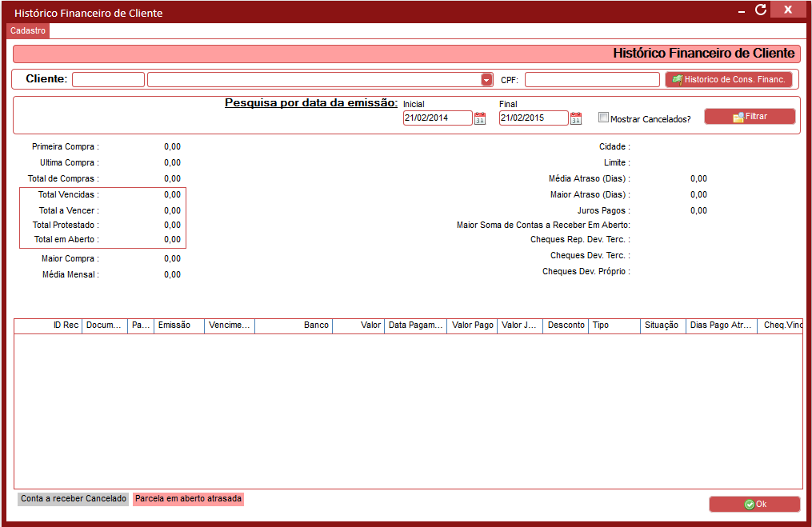Image resolution: width=812 pixels, height=527 pixels.
Task: Sort by Tipo column header
Action: click(614, 325)
